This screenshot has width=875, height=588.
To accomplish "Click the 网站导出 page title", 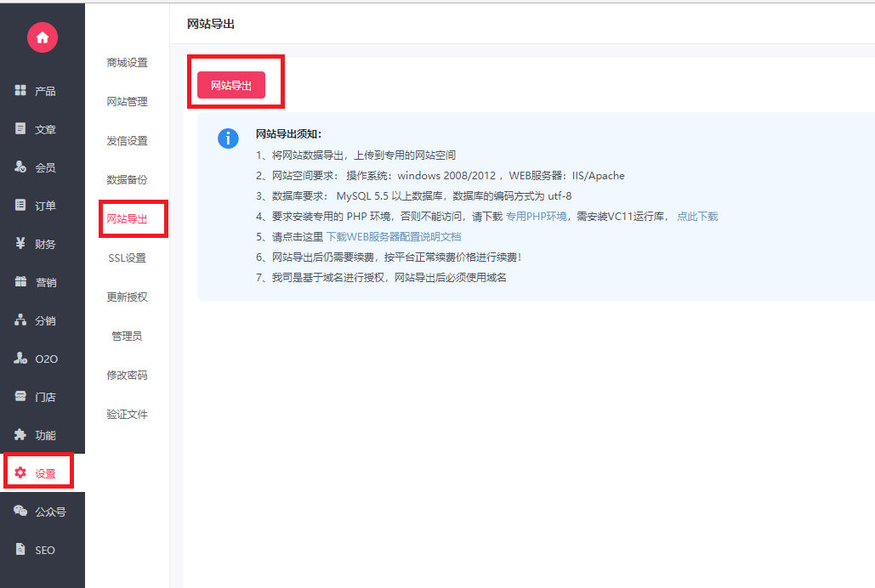I will coord(211,24).
